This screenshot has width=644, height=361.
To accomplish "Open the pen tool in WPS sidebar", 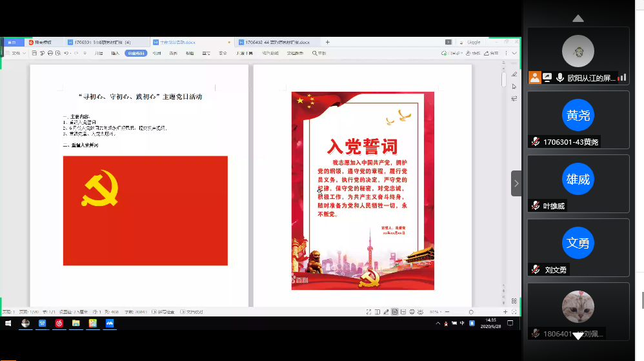I will (x=514, y=74).
